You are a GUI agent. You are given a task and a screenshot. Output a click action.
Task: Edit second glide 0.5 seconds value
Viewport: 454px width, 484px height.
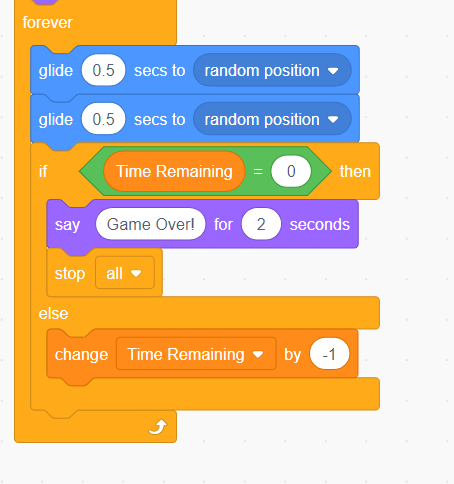click(103, 119)
